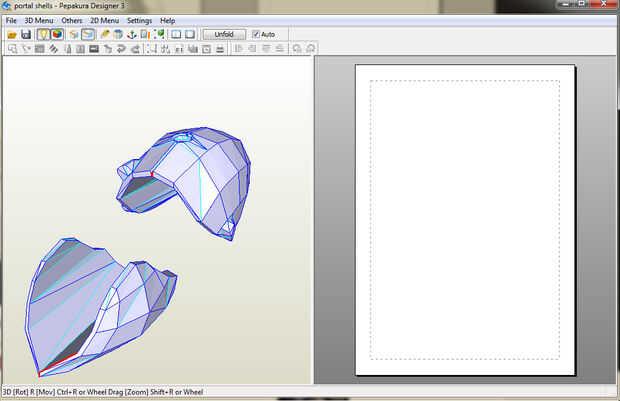
Task: Click the Pepakura app icon in title bar
Action: [x=6, y=6]
